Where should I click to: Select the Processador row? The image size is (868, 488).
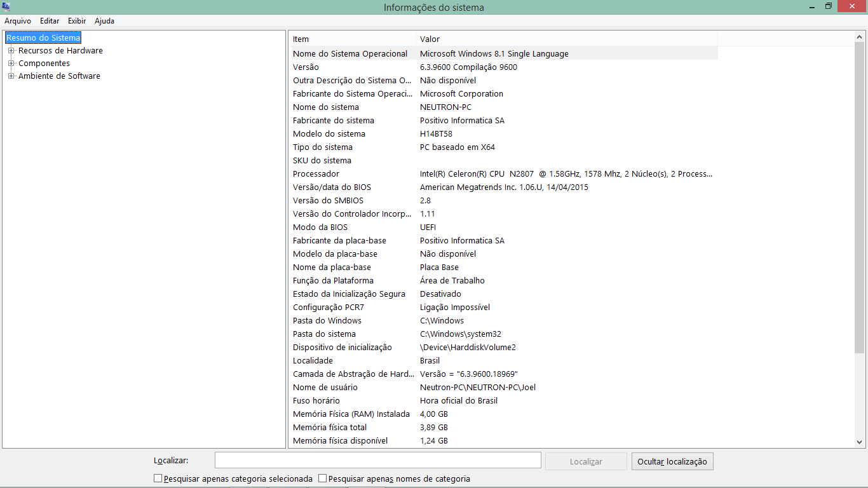point(504,174)
